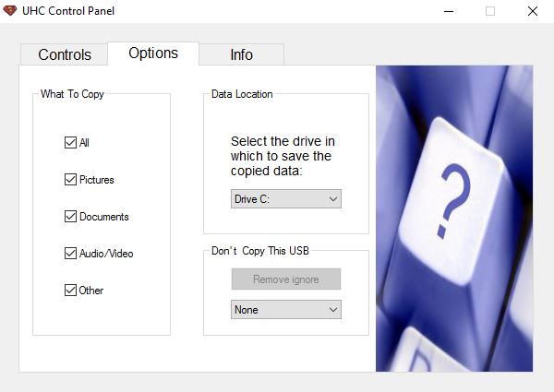
Task: Click the UHC Control Panel app icon
Action: point(10,11)
